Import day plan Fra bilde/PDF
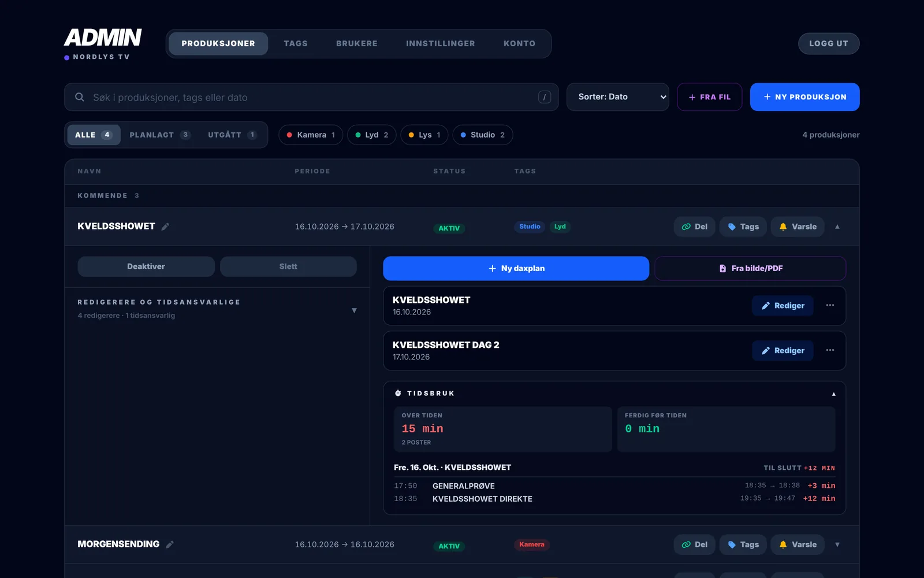 750,268
